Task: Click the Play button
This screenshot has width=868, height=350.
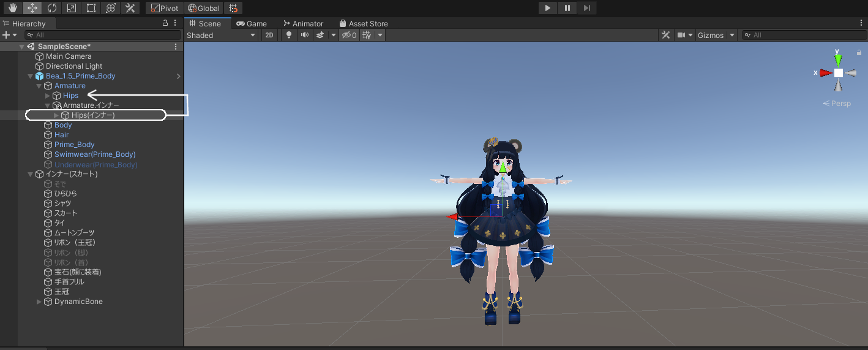Action: [x=547, y=8]
